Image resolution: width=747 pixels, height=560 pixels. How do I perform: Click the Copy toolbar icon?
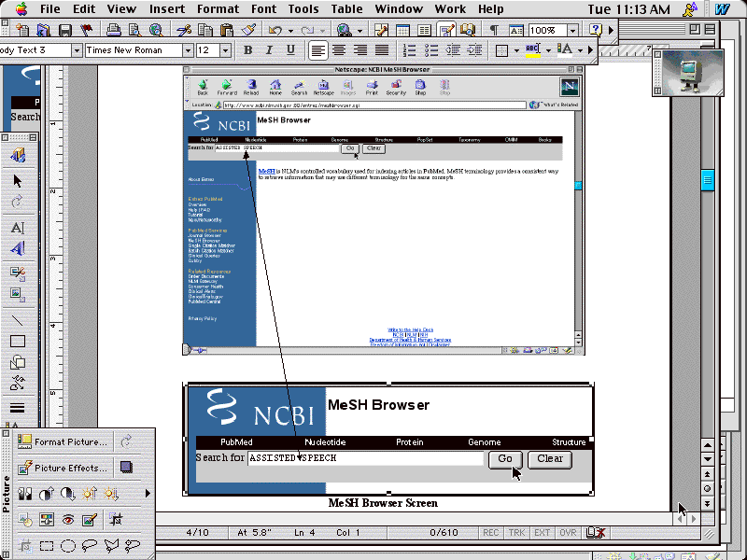205,31
